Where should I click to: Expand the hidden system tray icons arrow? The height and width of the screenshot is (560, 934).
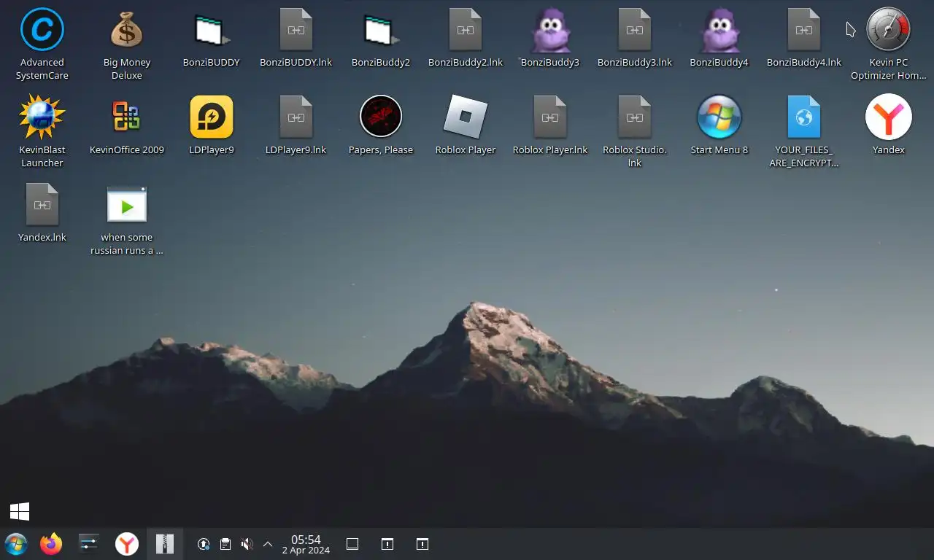pyautogui.click(x=268, y=544)
